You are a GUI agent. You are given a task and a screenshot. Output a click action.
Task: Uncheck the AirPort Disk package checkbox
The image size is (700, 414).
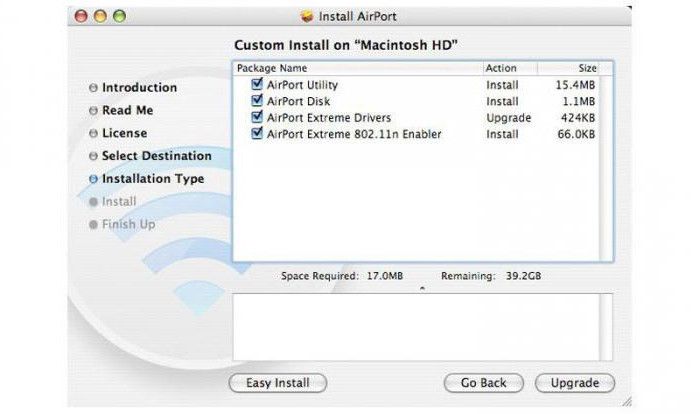[257, 100]
